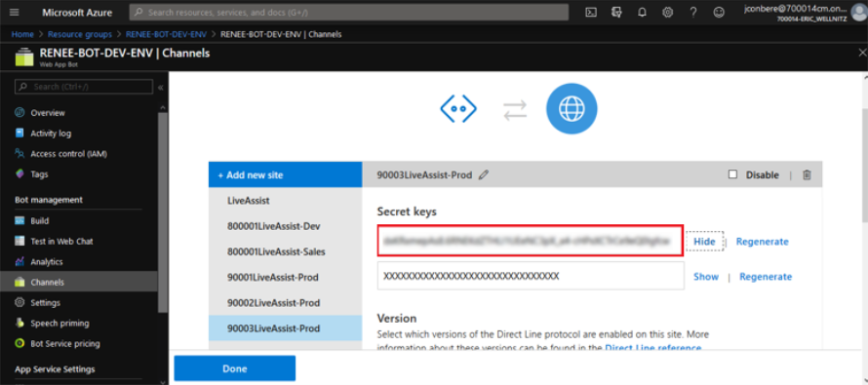Regenerate the first secret key
This screenshot has height=385, width=868.
[x=763, y=242]
